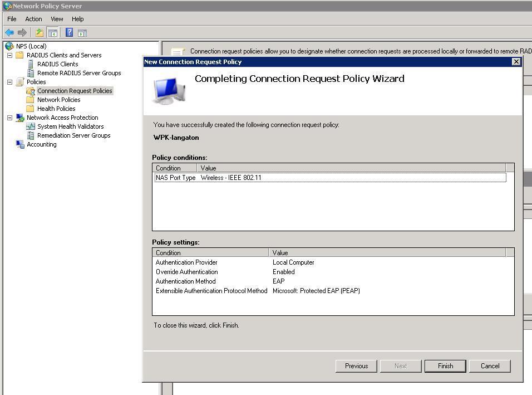Click the Policies scroll icon
Screen dimensions: 532x395
coord(20,82)
